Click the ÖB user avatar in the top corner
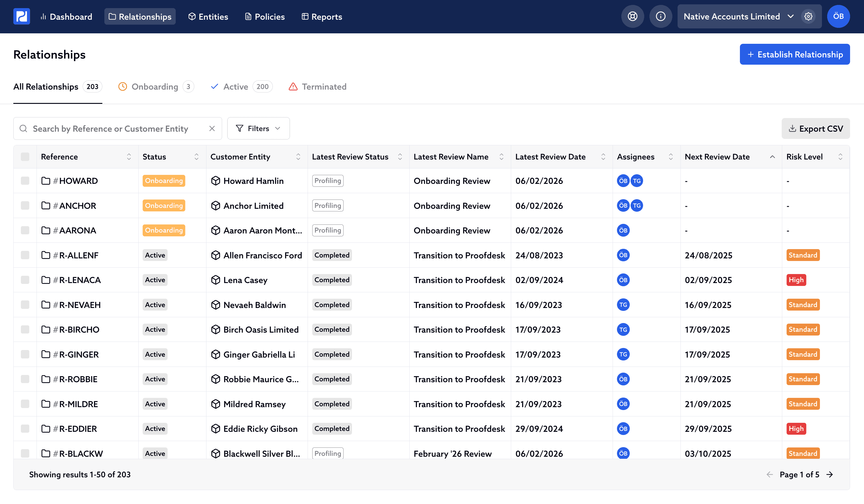Screen dimensions: 864x504 click(838, 16)
